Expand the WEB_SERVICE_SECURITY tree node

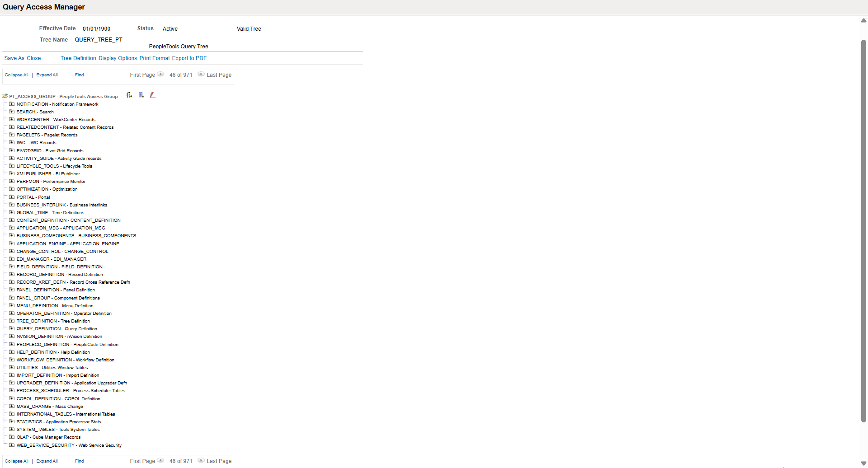tap(11, 445)
